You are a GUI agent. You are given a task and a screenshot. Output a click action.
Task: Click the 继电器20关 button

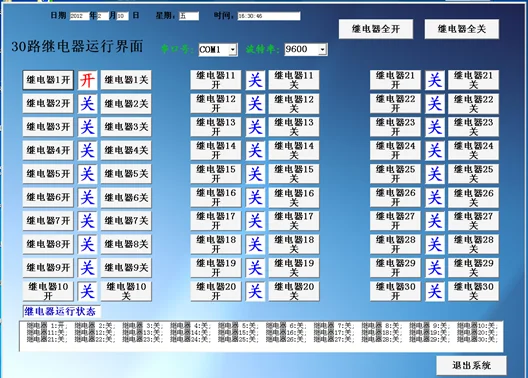(294, 291)
